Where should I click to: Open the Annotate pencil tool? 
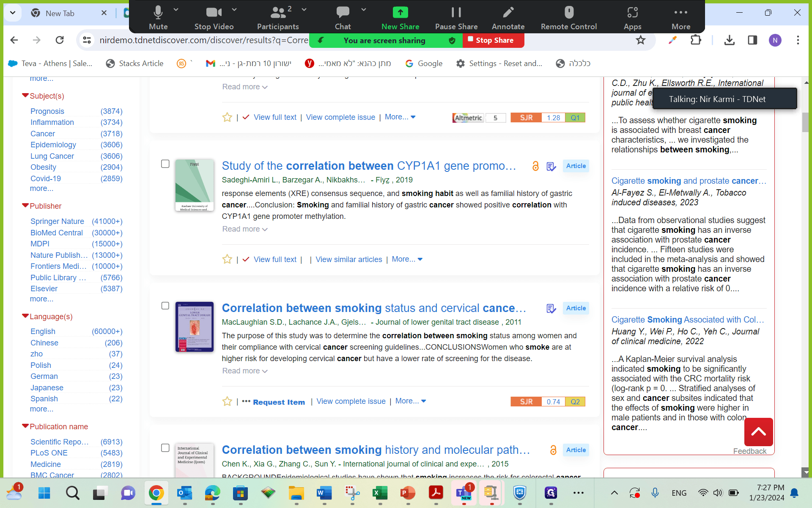point(508,17)
